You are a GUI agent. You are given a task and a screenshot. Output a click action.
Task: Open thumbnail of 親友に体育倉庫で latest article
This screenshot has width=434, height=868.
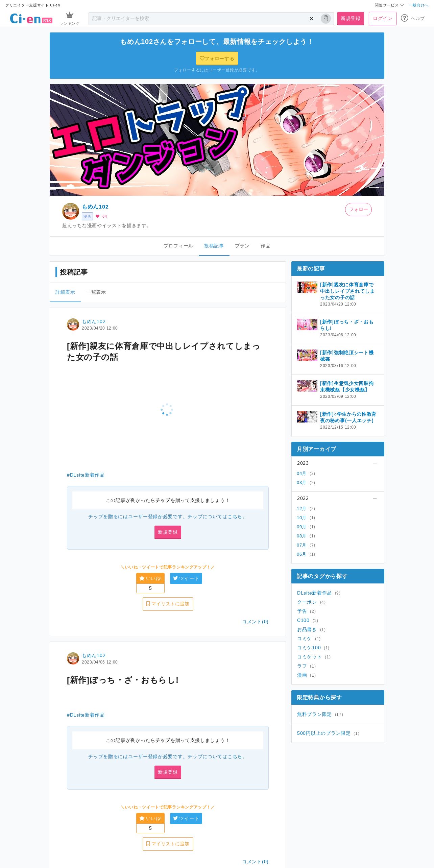[x=307, y=287]
